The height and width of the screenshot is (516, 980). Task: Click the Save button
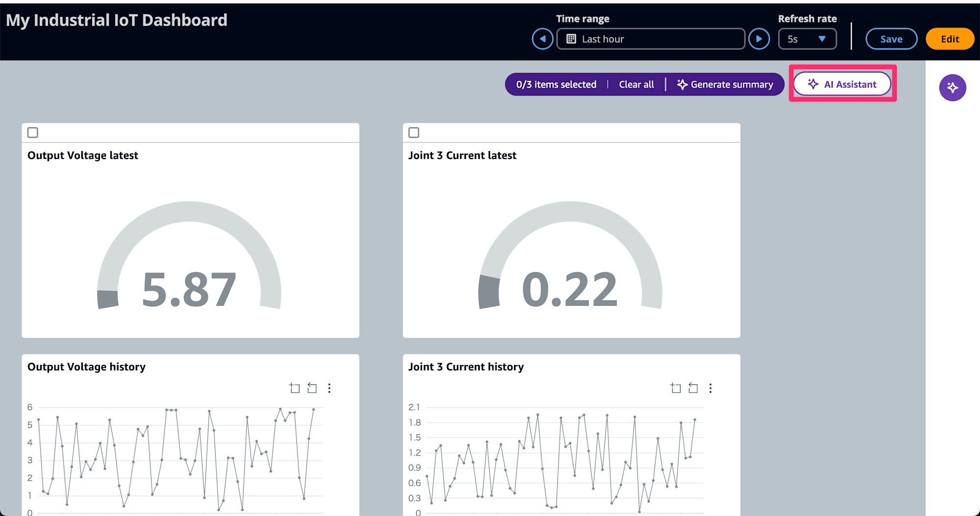[891, 39]
